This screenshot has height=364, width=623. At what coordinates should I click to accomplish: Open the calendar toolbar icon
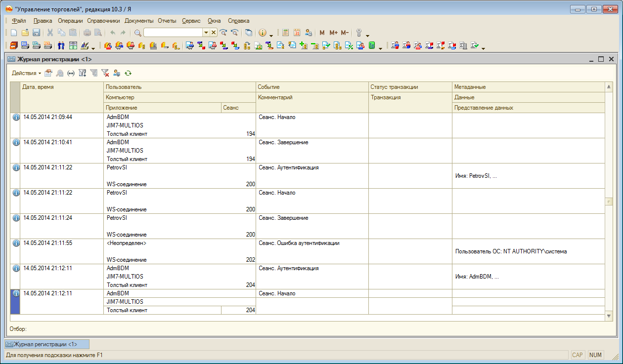pyautogui.click(x=297, y=33)
